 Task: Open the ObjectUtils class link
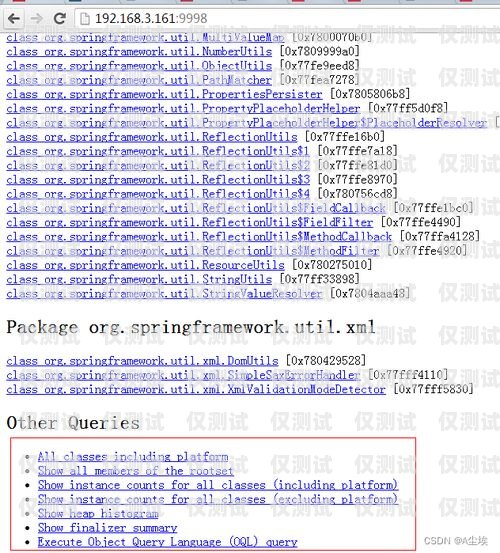click(x=139, y=66)
